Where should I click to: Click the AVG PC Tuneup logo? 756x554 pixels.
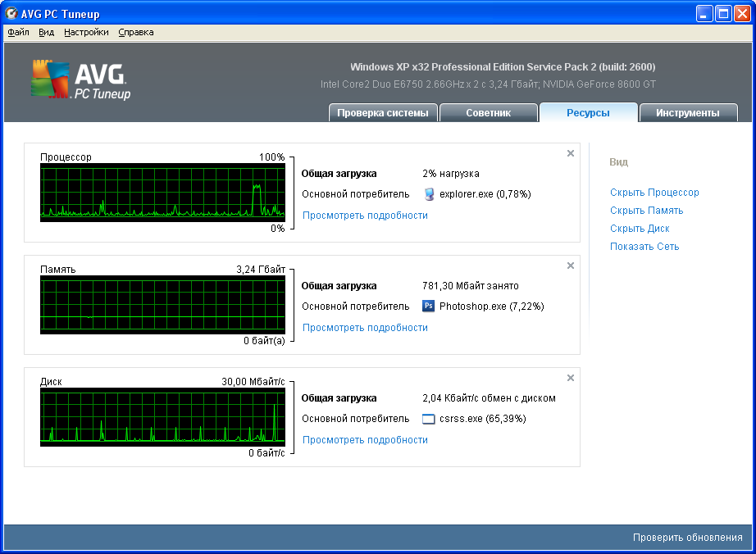(81, 80)
